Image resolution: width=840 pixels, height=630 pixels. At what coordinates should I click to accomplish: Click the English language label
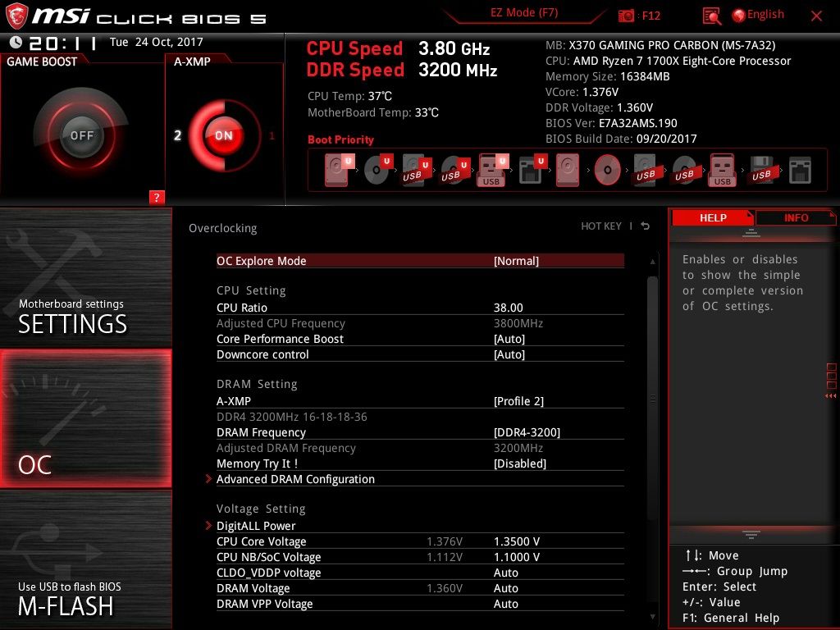coord(765,15)
